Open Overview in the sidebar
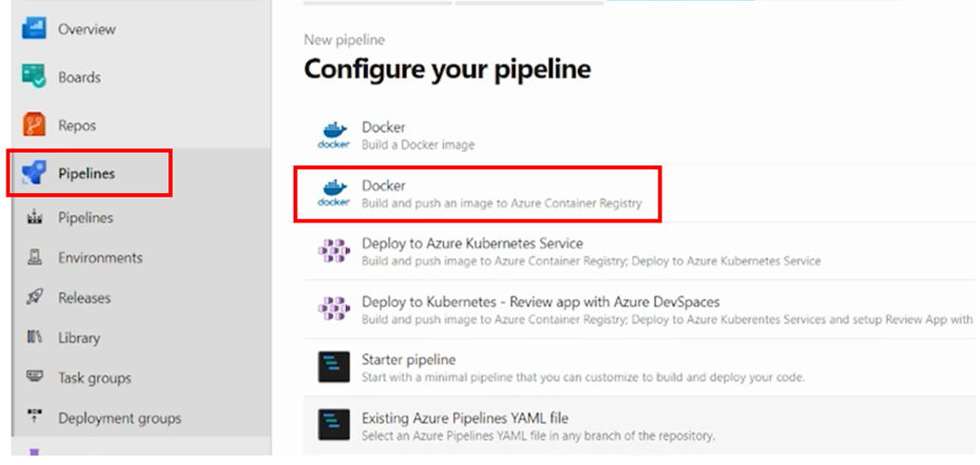The image size is (980, 465). coord(86,29)
